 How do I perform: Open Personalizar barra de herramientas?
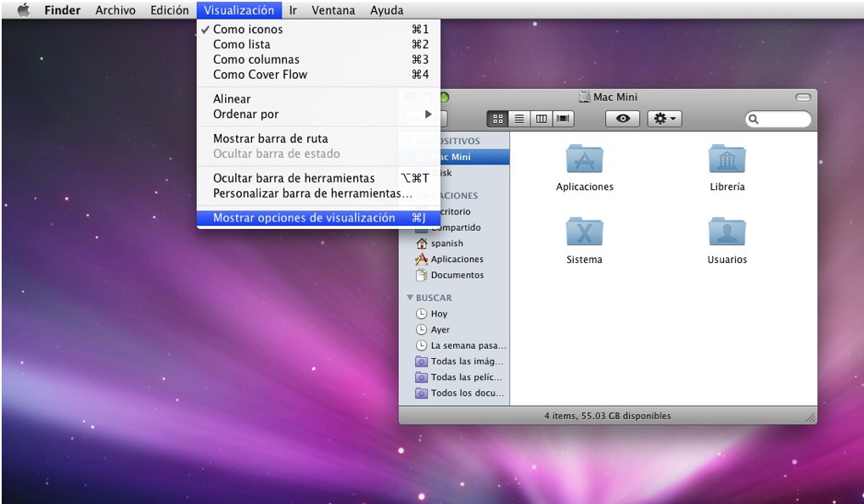pyautogui.click(x=318, y=193)
